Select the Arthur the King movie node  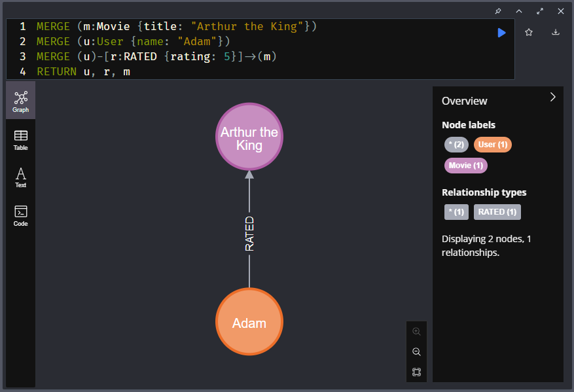pyautogui.click(x=249, y=137)
